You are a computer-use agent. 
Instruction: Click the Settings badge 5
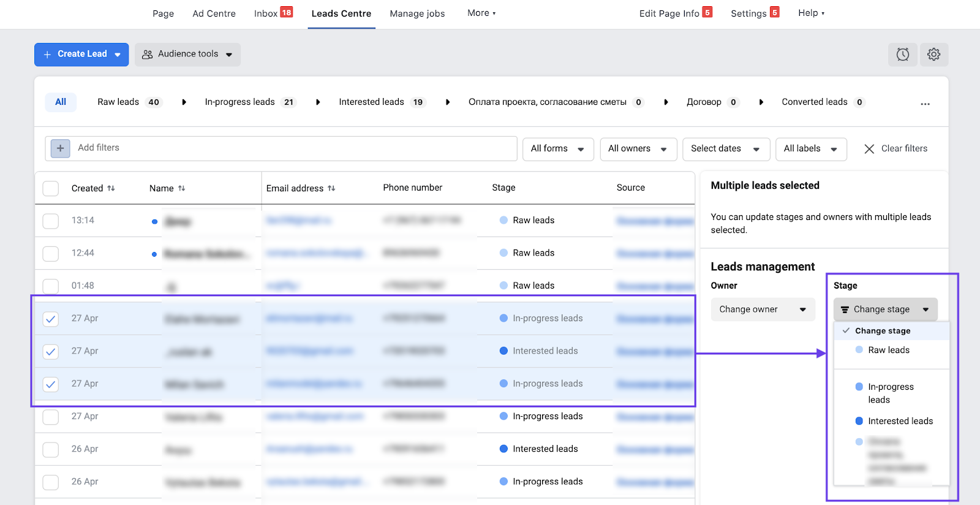pos(774,12)
